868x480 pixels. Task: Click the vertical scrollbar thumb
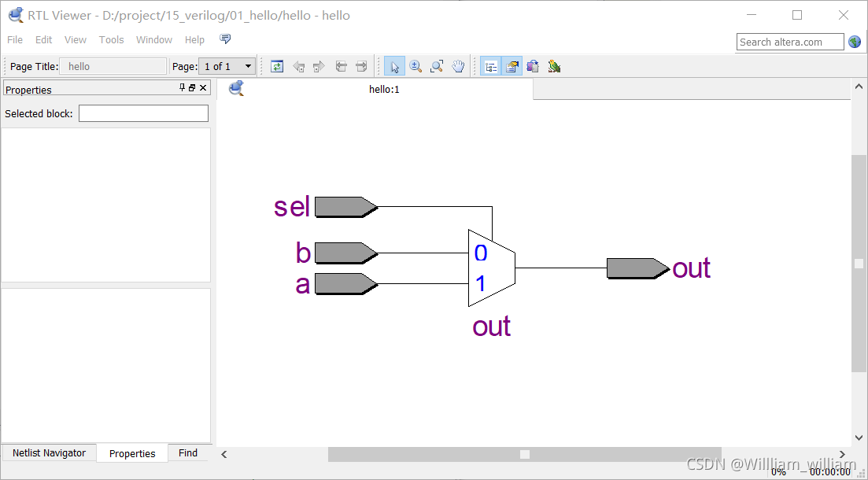(859, 264)
